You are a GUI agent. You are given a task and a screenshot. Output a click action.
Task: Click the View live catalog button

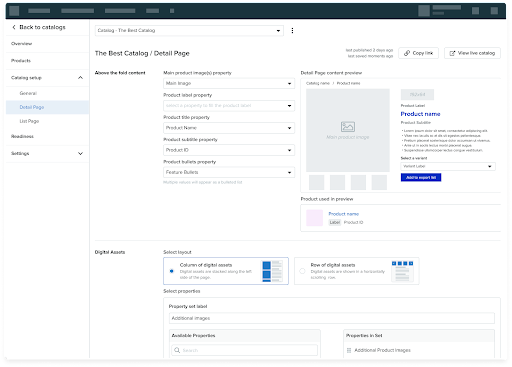point(472,53)
